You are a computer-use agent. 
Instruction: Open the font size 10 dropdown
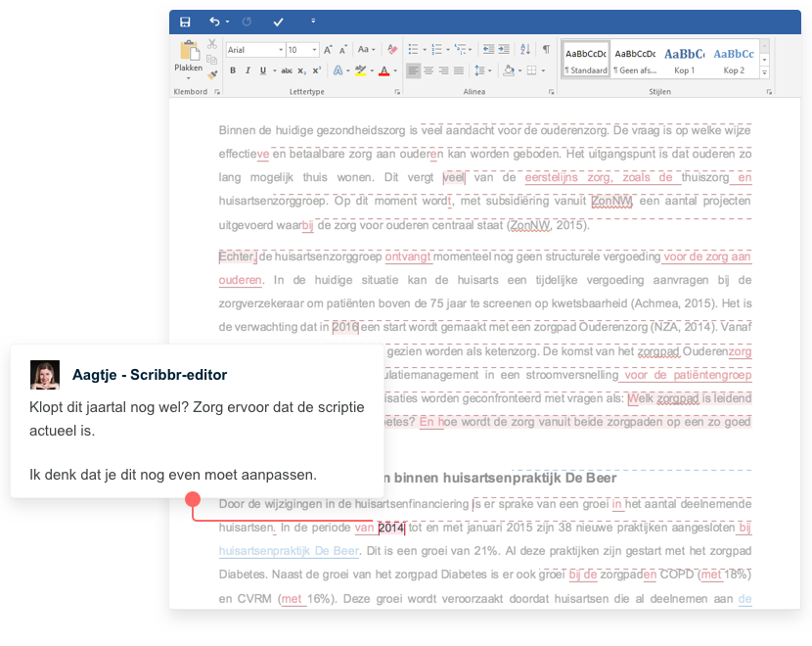pos(314,50)
